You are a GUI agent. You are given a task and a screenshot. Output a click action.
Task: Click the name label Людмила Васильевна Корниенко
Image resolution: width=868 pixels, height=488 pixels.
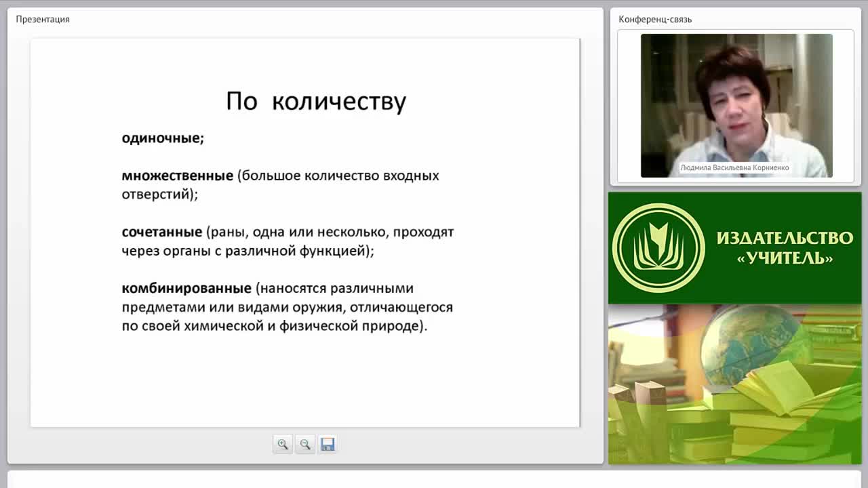tap(734, 167)
